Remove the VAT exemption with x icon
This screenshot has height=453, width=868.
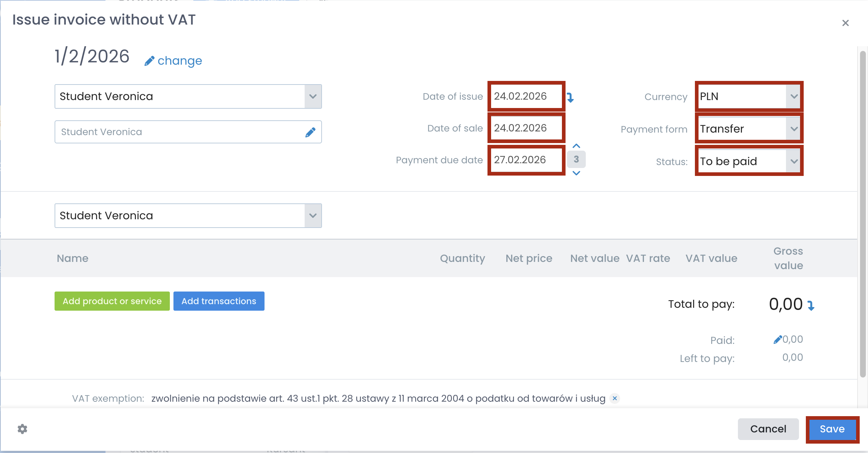click(615, 398)
